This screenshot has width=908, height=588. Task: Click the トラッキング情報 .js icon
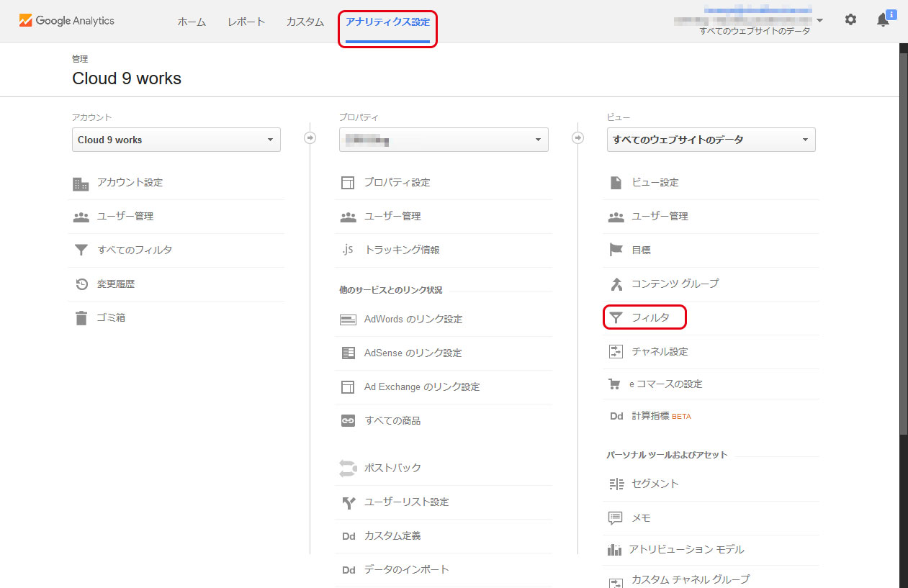coord(348,250)
